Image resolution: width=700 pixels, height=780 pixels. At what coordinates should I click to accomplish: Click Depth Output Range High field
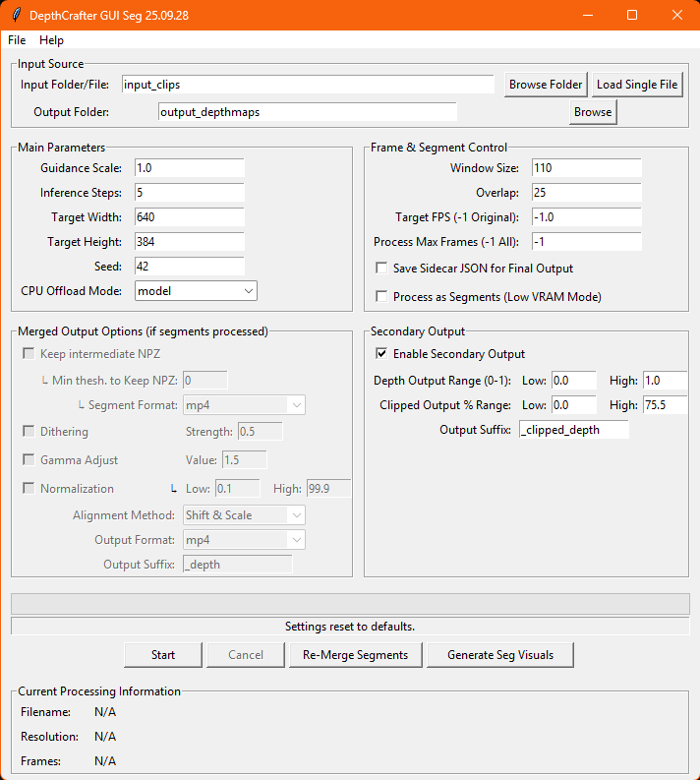[666, 381]
